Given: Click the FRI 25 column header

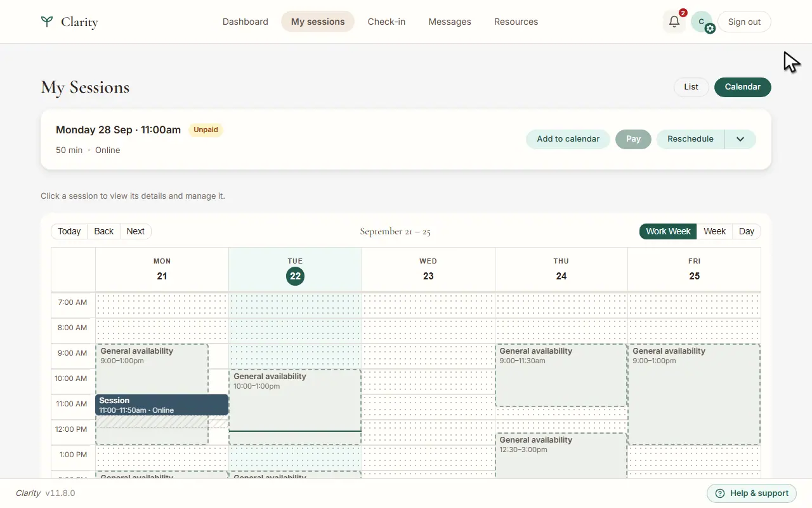Looking at the screenshot, I should coord(694,269).
